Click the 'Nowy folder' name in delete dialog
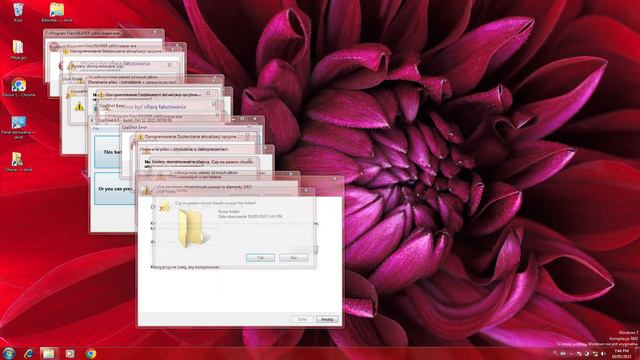The width and height of the screenshot is (640, 360). [x=229, y=211]
